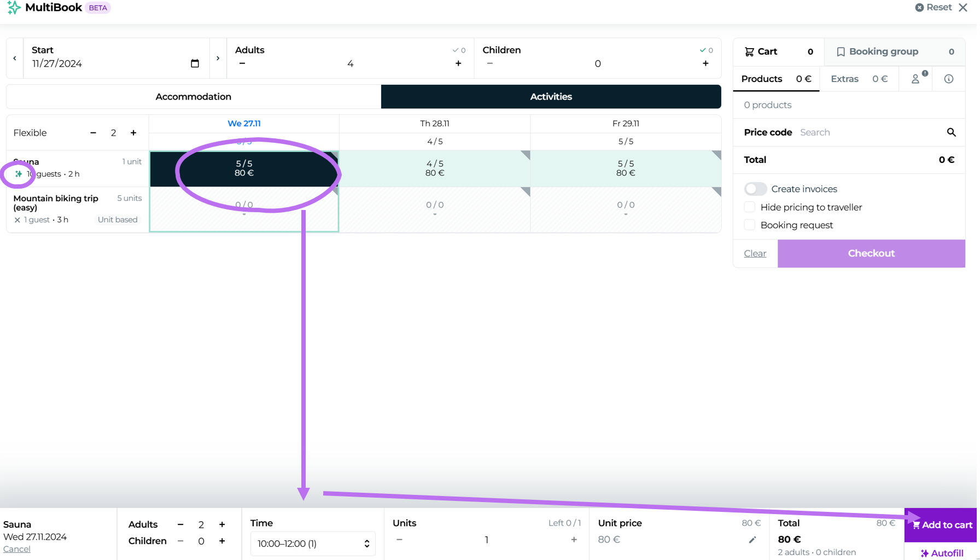
Task: Click the info circle icon in cart
Action: [948, 79]
